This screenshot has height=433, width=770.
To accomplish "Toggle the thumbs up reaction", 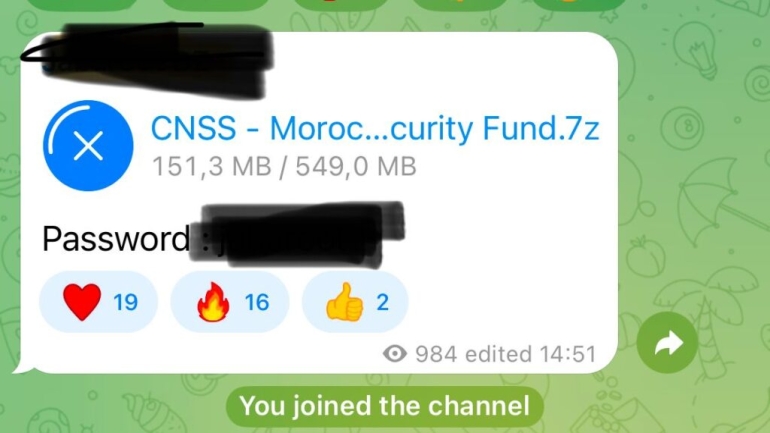I will coord(355,302).
